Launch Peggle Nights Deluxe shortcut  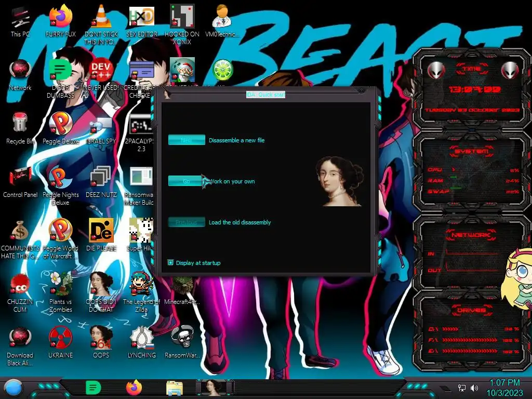[60, 185]
